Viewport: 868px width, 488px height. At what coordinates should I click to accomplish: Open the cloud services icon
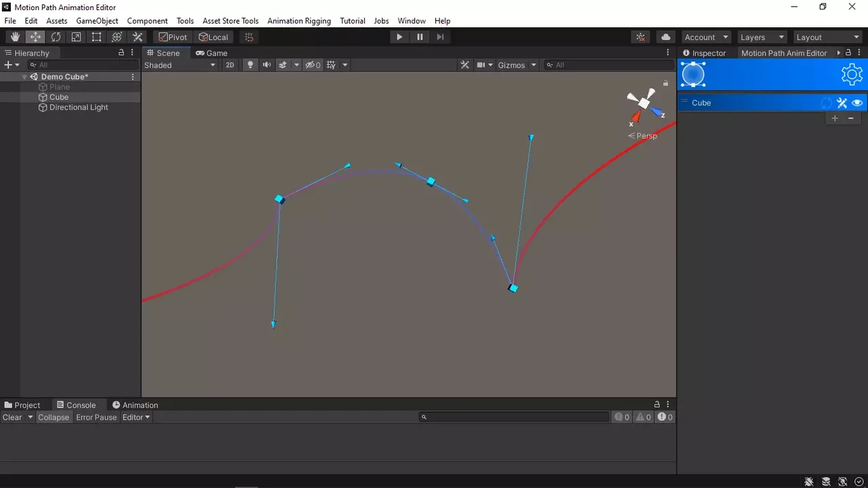665,37
